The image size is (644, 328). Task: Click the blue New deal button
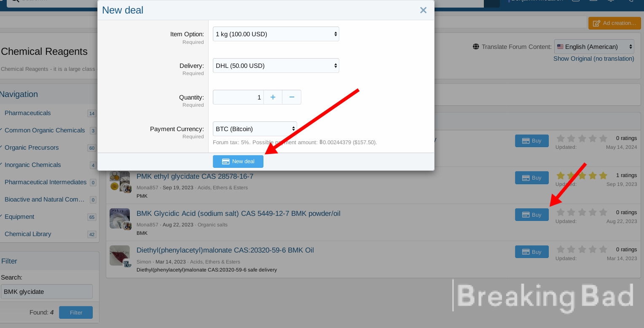[x=238, y=161]
